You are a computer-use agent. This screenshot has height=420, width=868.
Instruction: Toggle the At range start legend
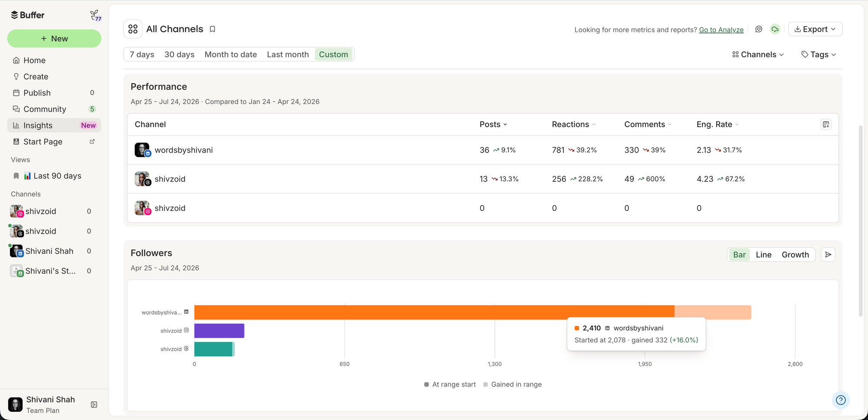450,384
